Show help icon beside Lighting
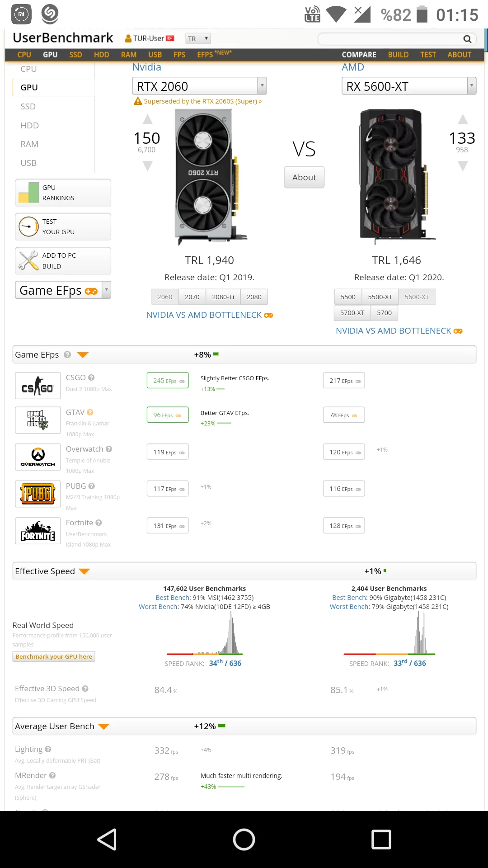The image size is (488, 868). (48, 749)
